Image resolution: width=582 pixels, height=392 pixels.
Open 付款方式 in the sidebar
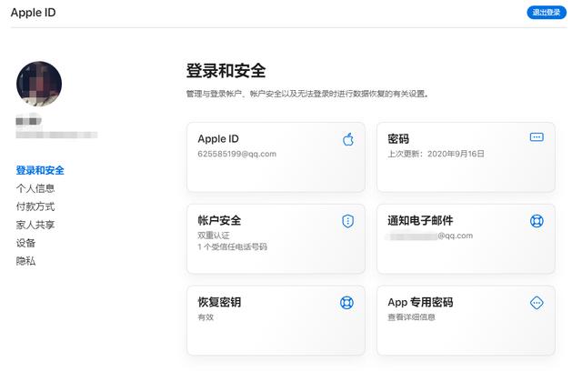coord(35,206)
